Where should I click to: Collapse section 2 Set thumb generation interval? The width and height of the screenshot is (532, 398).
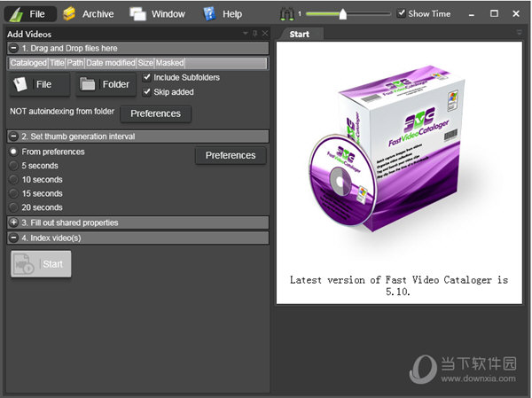[x=13, y=137]
